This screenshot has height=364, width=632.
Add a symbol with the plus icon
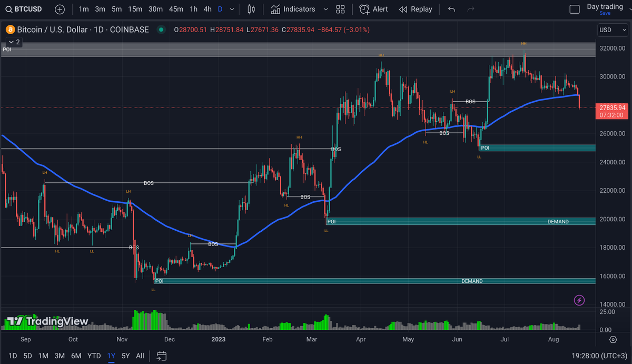[60, 9]
